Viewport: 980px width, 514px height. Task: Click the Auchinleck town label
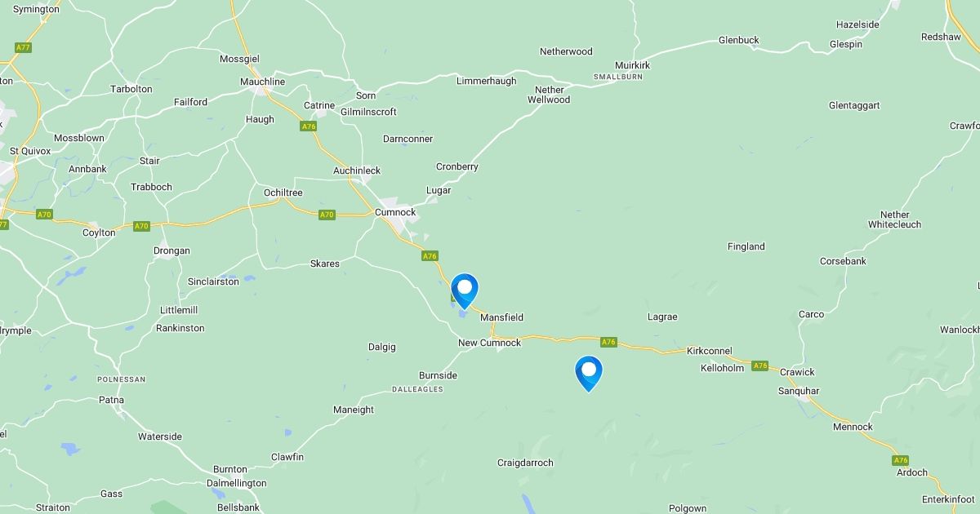point(357,171)
